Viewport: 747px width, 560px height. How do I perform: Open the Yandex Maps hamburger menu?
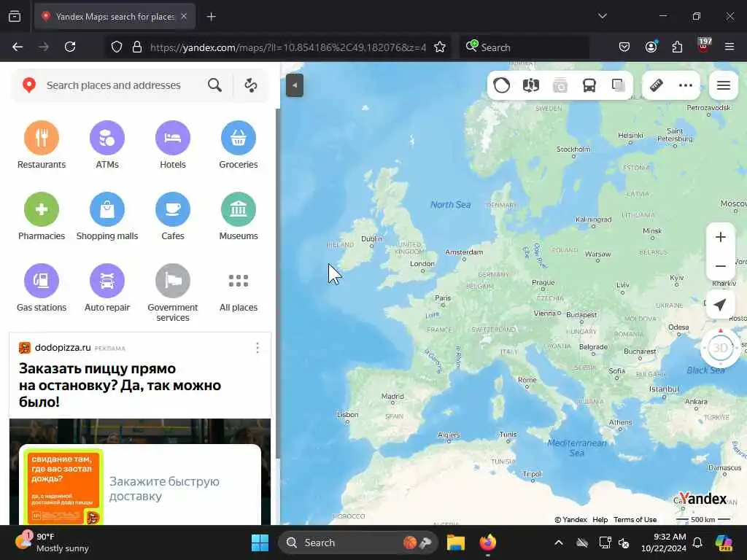724,86
